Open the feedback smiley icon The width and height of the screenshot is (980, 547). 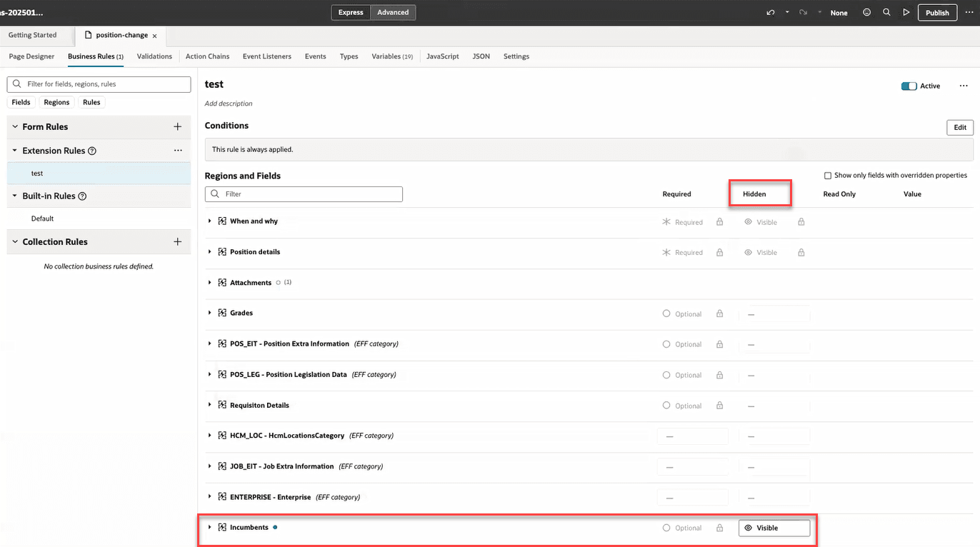pyautogui.click(x=867, y=12)
